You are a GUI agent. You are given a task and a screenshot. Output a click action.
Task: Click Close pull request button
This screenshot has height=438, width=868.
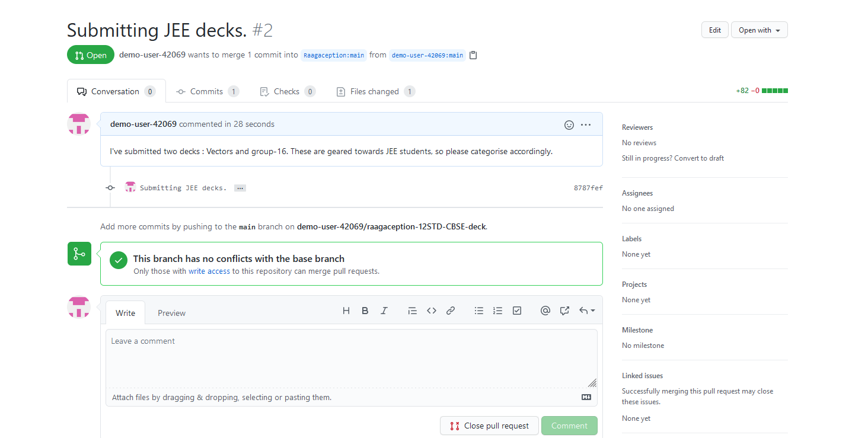(x=489, y=426)
